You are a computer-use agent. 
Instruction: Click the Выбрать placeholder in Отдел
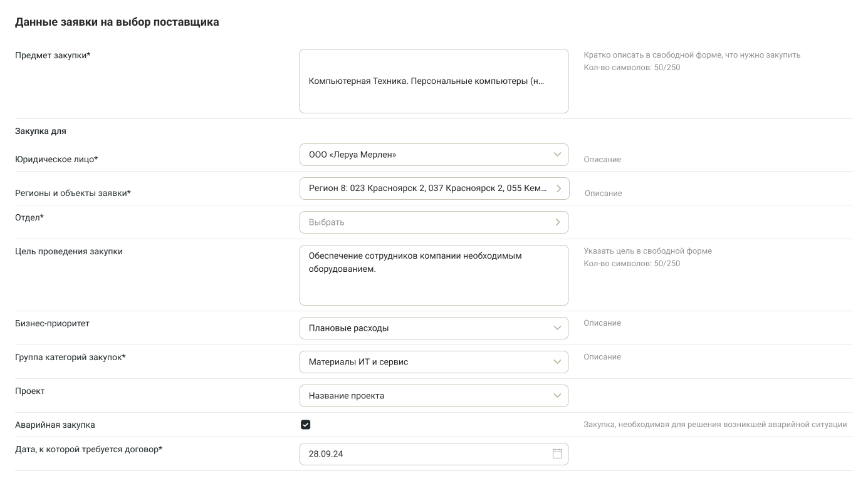coord(327,222)
